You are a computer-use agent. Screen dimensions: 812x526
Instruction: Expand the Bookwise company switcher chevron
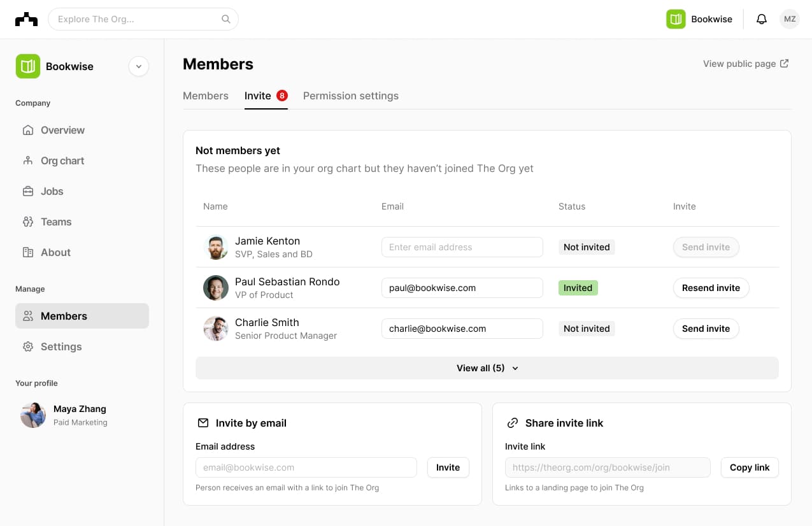pos(139,66)
